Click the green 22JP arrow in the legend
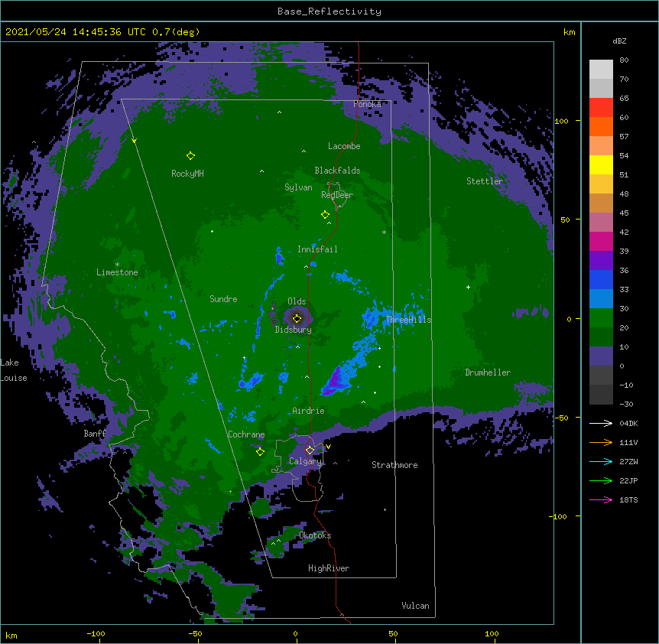659x644 pixels. coord(601,480)
